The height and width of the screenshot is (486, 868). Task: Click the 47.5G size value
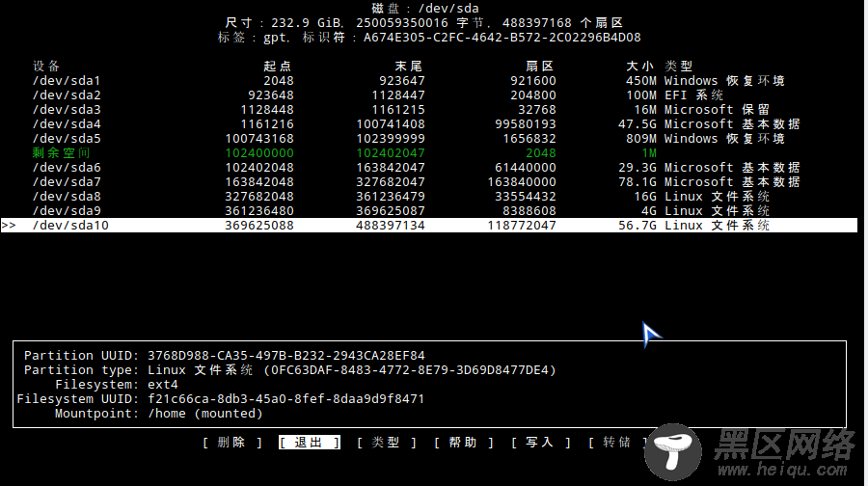point(637,124)
